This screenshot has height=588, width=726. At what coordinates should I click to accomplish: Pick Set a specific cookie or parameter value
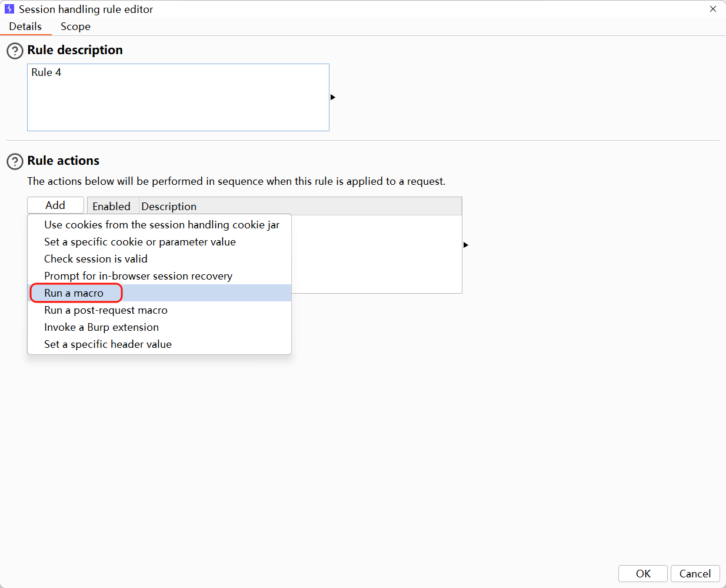point(140,242)
